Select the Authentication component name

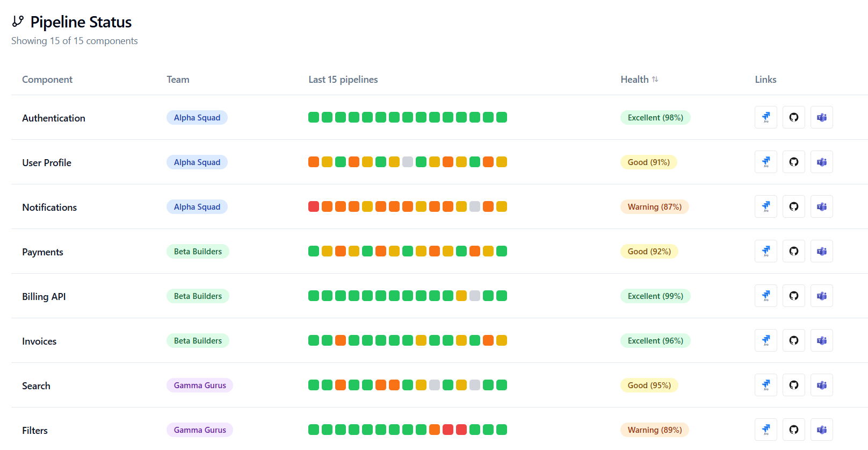54,118
